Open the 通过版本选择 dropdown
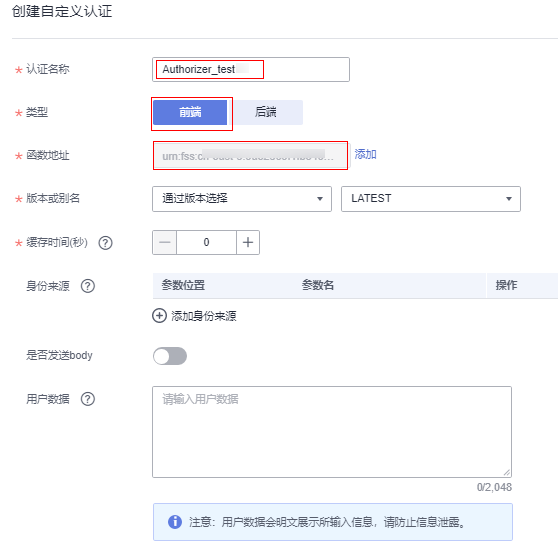This screenshot has width=558, height=557. 242,199
